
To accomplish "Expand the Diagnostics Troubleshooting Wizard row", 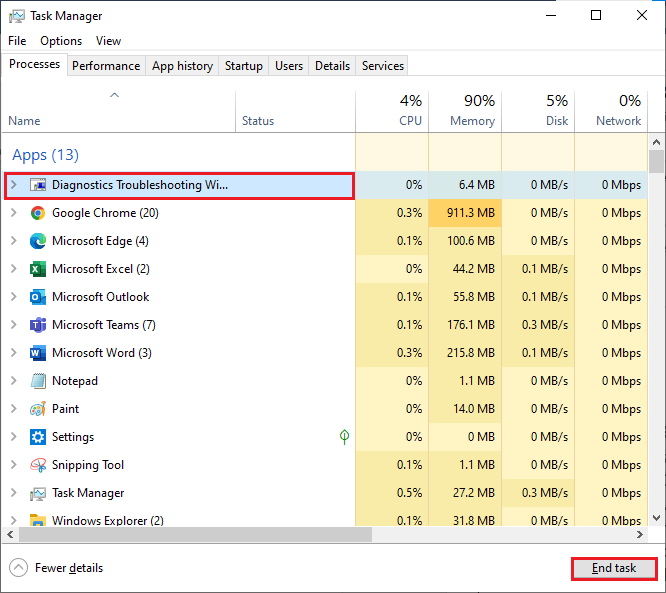I will coord(14,185).
